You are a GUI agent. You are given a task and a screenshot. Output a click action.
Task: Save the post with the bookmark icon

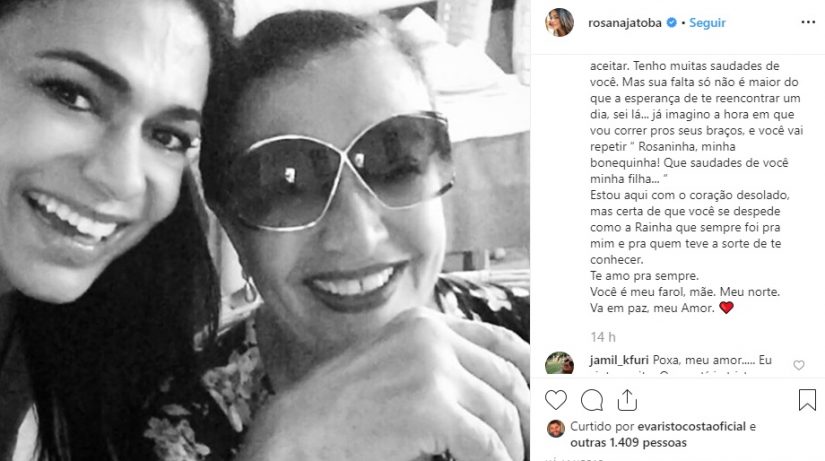point(807,400)
